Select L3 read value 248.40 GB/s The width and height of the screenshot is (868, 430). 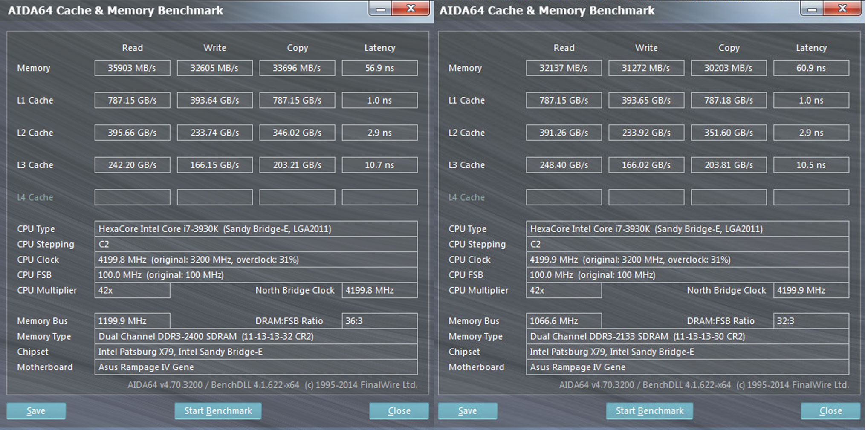[564, 165]
